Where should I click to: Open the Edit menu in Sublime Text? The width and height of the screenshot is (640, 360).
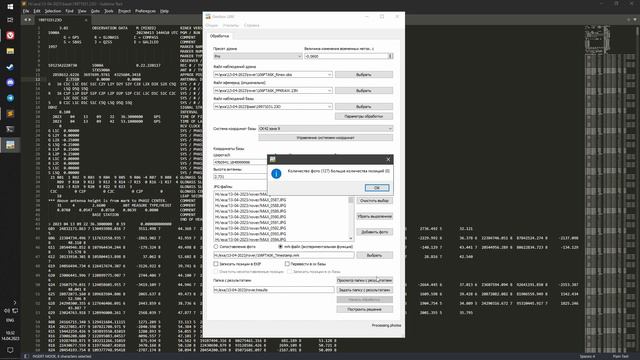click(37, 11)
